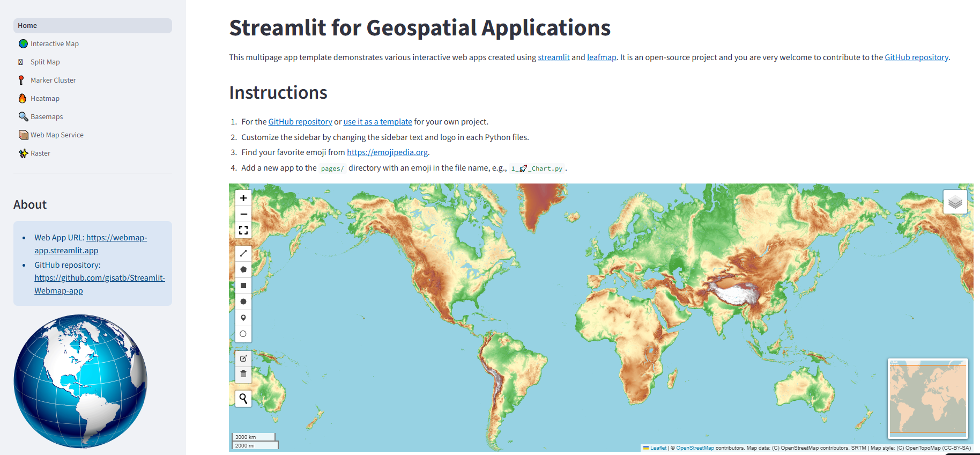The width and height of the screenshot is (980, 455).
Task: Zoom in on the map
Action: (x=243, y=198)
